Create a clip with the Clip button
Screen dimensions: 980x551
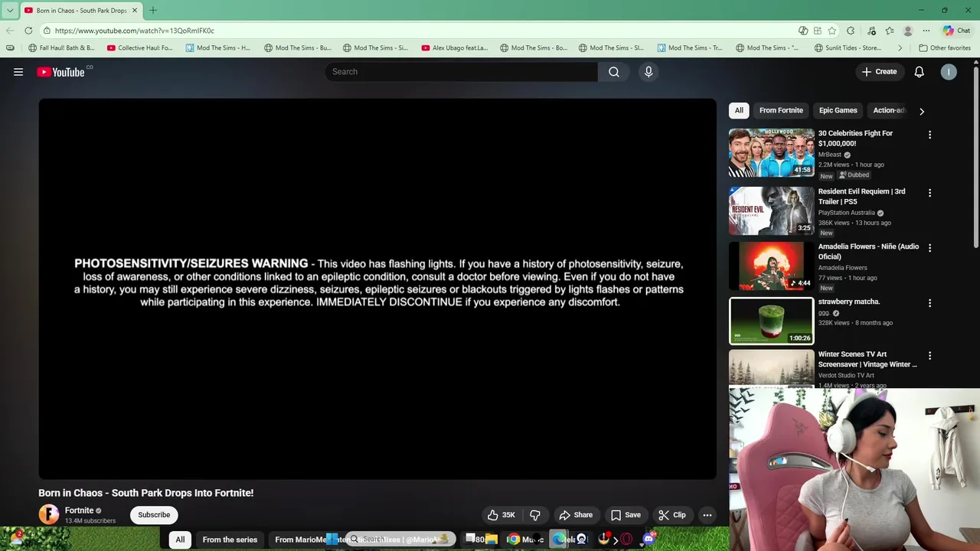(x=672, y=515)
